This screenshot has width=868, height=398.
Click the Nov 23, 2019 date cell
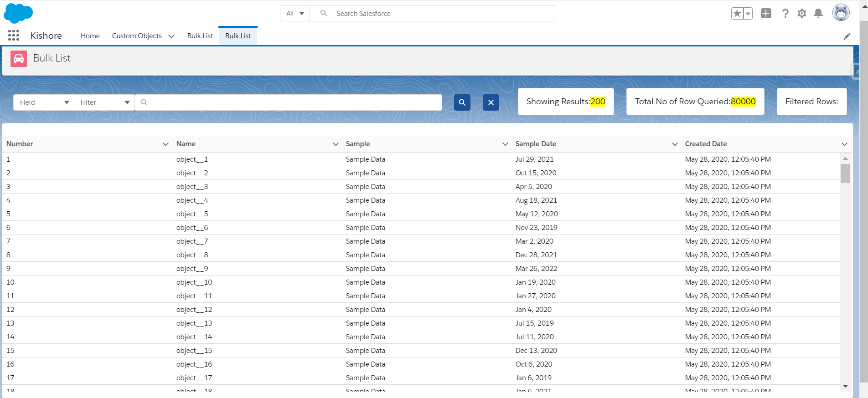[537, 228]
